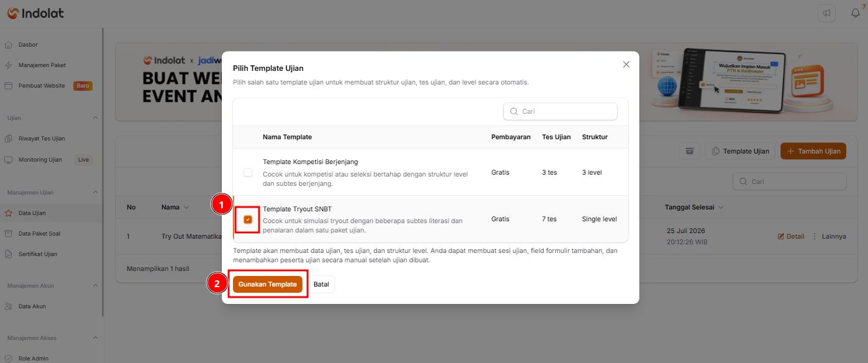
Task: Sort by Tanggal Selesai column arrow
Action: click(x=720, y=207)
